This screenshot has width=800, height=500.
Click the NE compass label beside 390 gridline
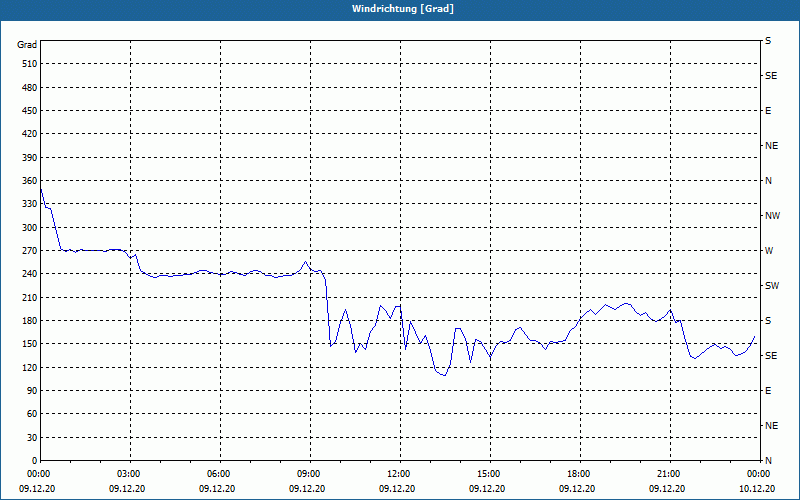click(x=772, y=146)
